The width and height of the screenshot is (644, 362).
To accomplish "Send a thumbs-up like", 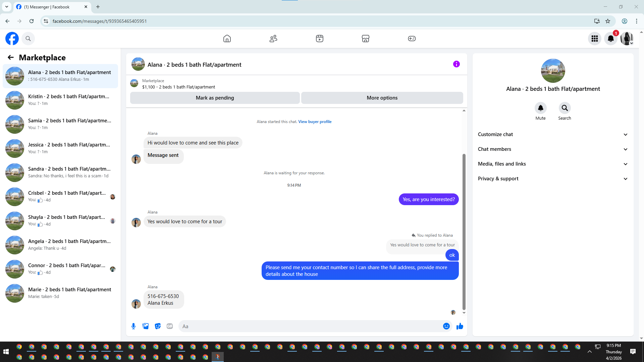I will click(x=460, y=326).
